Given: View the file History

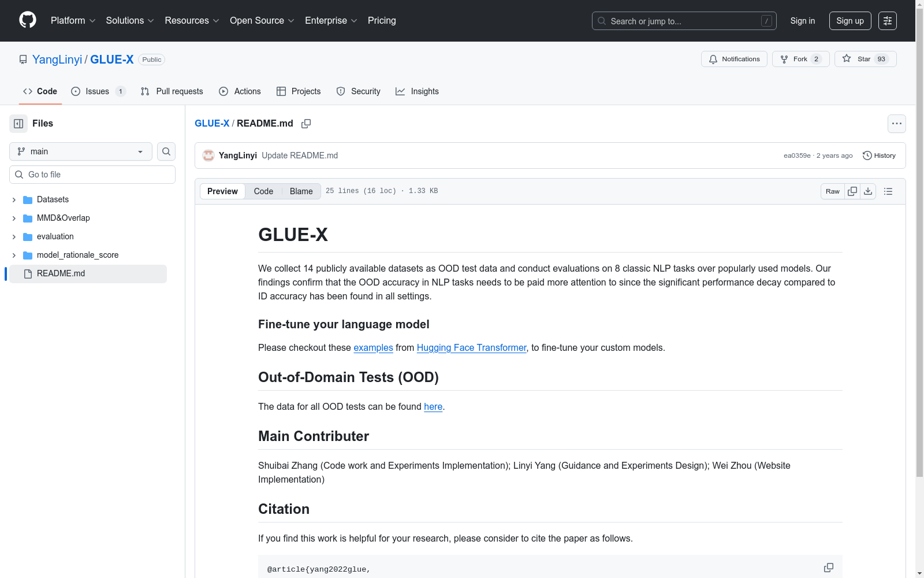Looking at the screenshot, I should [x=879, y=155].
